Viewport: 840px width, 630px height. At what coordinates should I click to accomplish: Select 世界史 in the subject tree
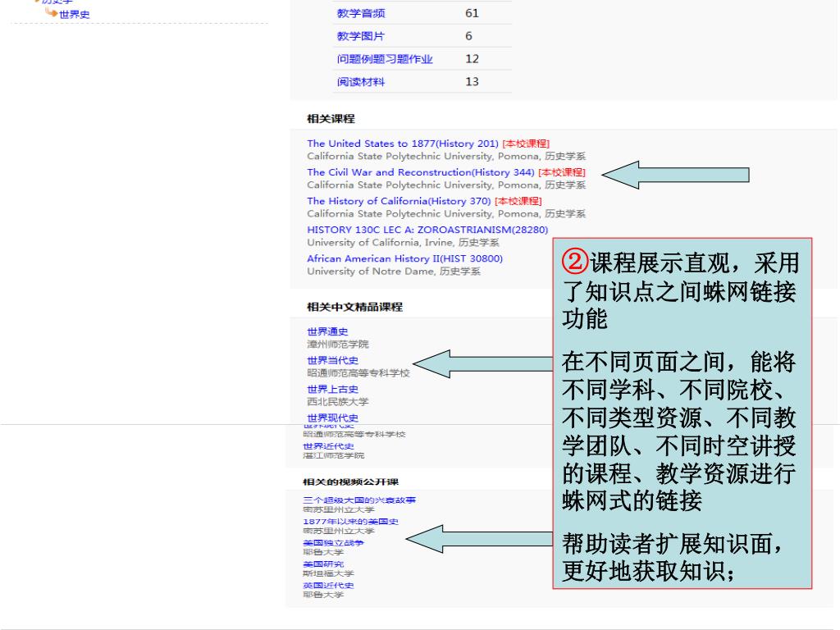[74, 15]
